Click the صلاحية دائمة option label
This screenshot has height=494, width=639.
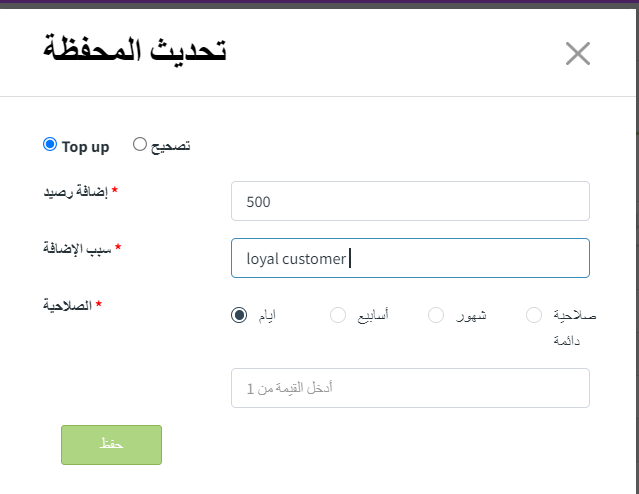point(575,327)
